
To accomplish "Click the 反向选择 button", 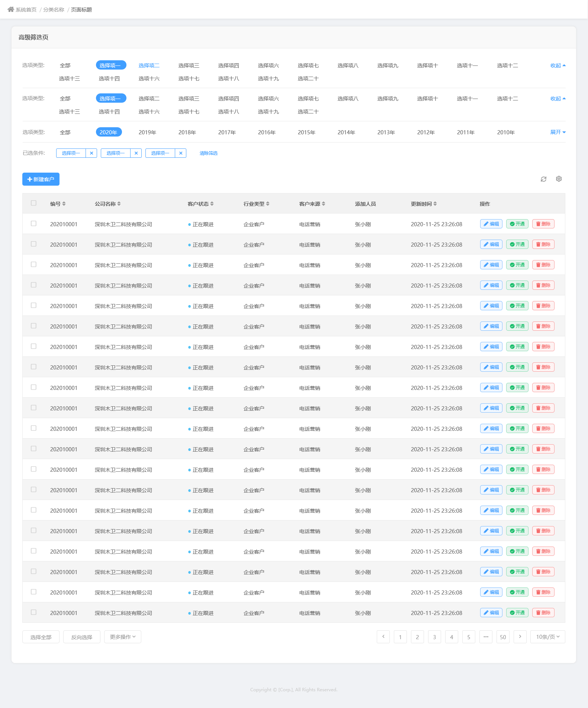I will pos(82,637).
